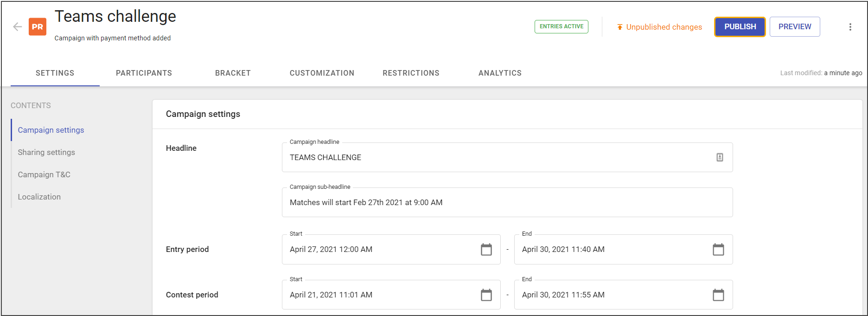Screen dimensions: 868x316
Task: Click Contest period End date field
Action: (x=623, y=295)
